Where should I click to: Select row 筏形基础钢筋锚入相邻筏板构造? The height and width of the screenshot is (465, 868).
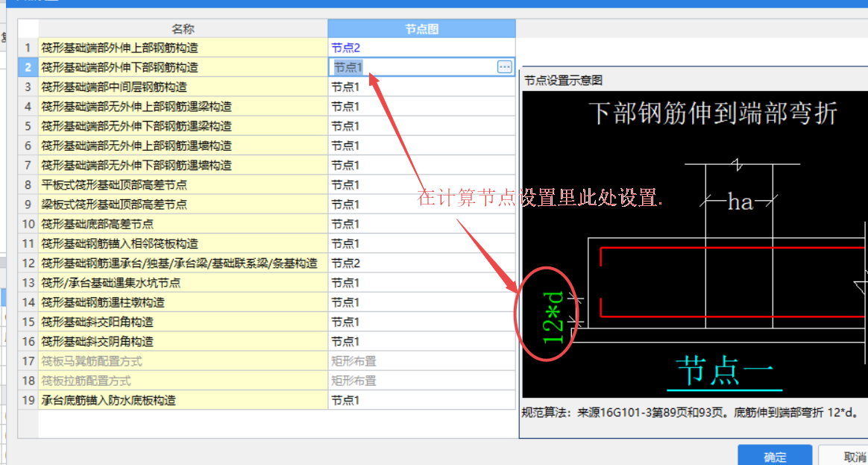coord(183,243)
